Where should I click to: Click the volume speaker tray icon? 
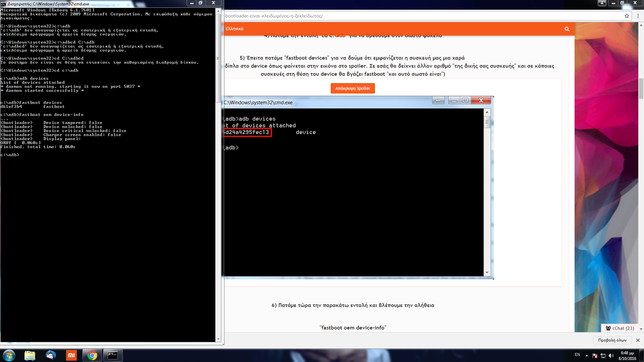611,356
